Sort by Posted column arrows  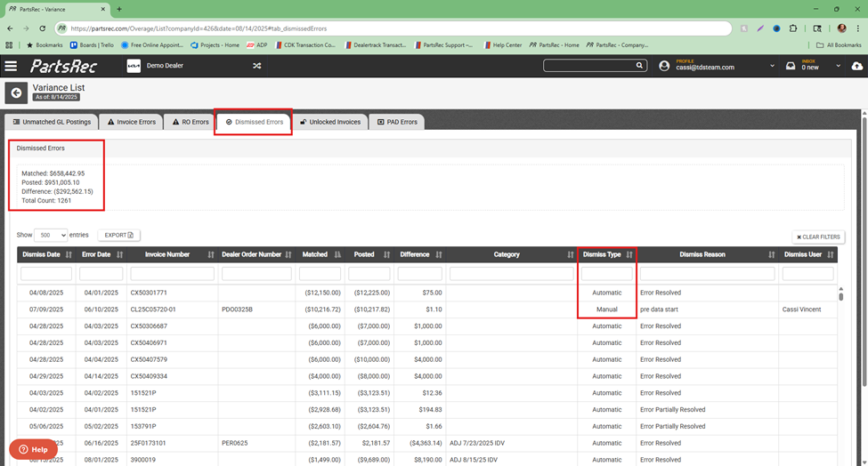point(387,255)
